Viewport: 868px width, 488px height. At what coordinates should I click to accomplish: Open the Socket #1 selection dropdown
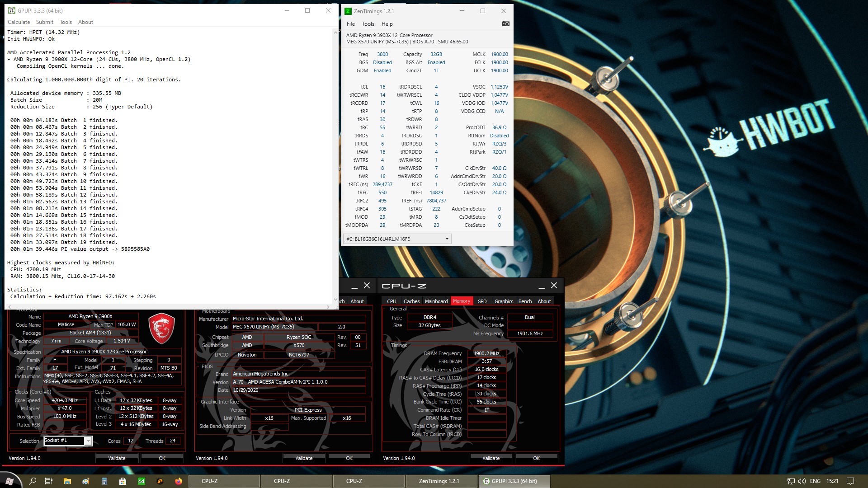(x=68, y=441)
